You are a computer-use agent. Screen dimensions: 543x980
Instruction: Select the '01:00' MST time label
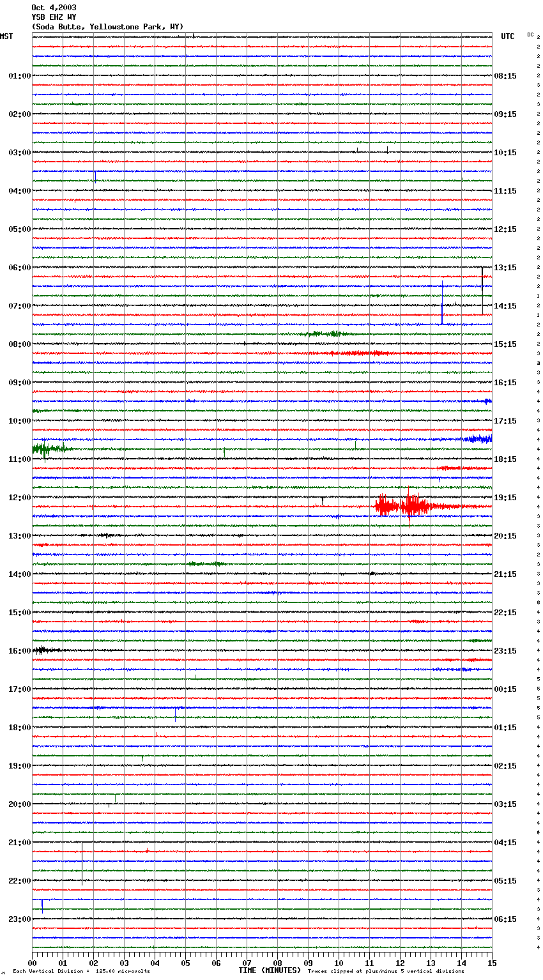[x=20, y=76]
